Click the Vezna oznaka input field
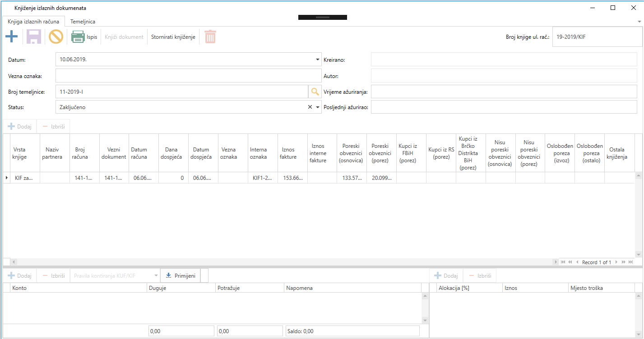The image size is (644, 339). click(188, 76)
